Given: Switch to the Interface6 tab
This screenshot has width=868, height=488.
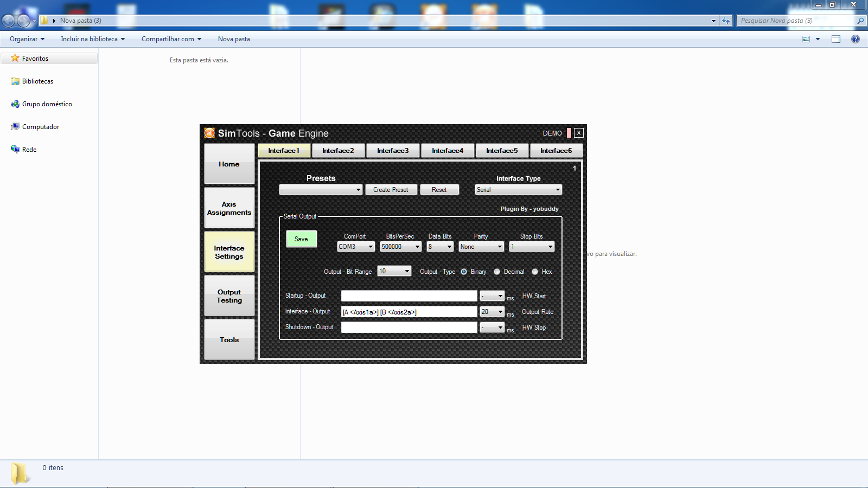Looking at the screenshot, I should pos(557,151).
